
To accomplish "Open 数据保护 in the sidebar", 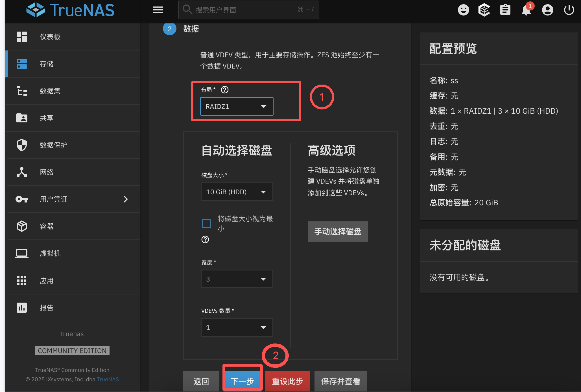I will [53, 145].
